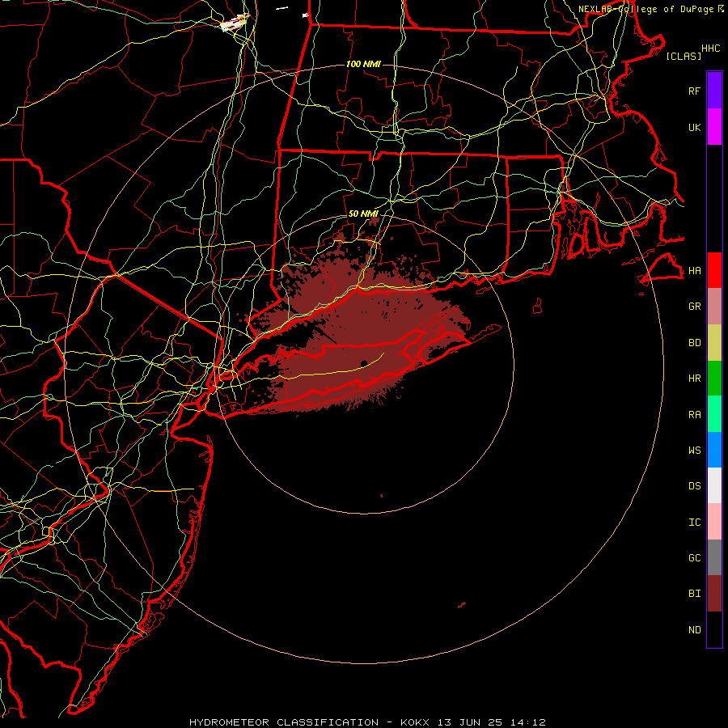
Task: Select the GC gray legend swatch
Action: [714, 557]
